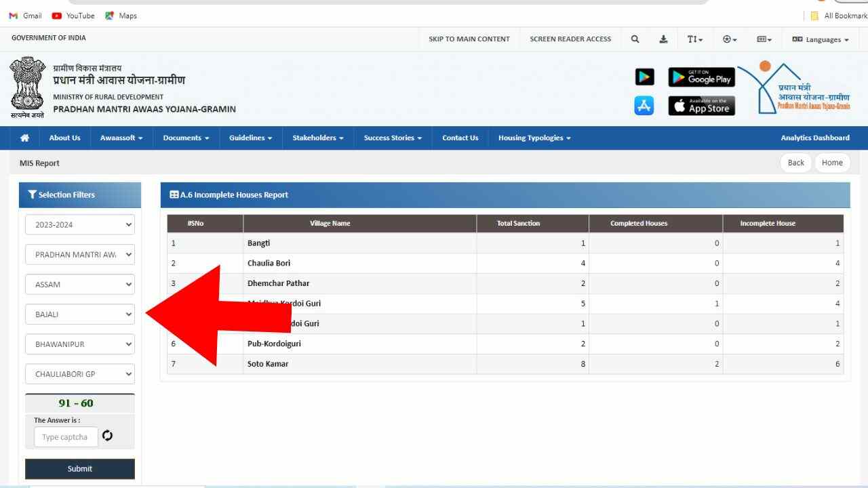
Task: Expand the Documents menu
Action: pos(186,138)
